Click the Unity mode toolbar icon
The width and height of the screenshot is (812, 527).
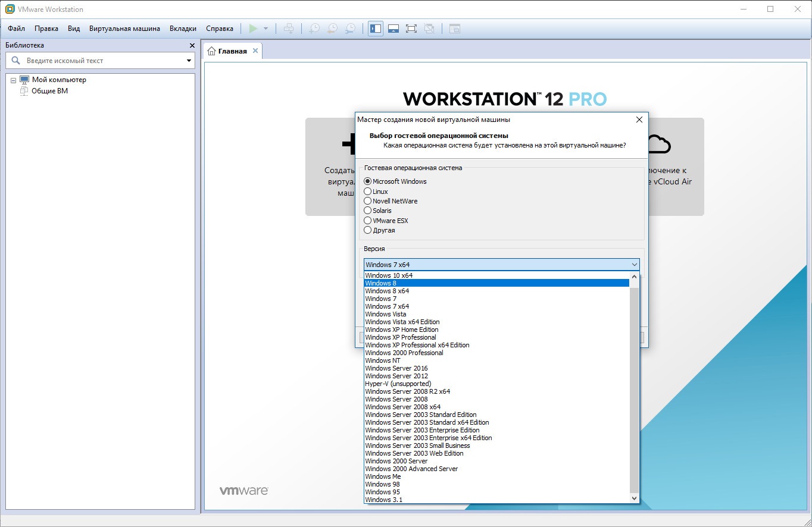coord(429,29)
